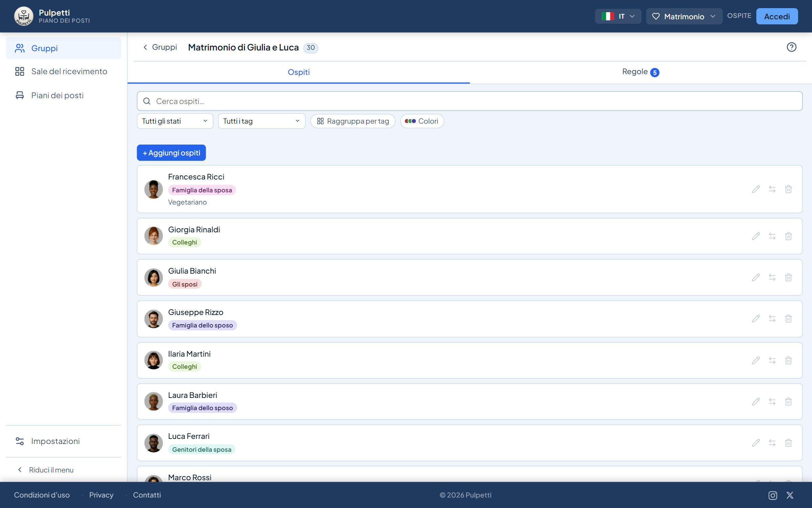Move Francesca Ricci using swap arrows icon
Viewport: 812px width, 508px height.
[x=772, y=189]
